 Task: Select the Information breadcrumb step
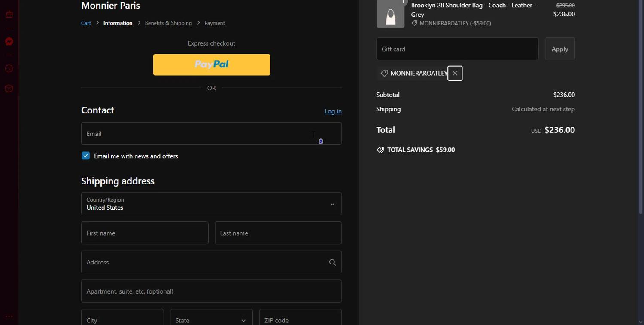[x=118, y=23]
